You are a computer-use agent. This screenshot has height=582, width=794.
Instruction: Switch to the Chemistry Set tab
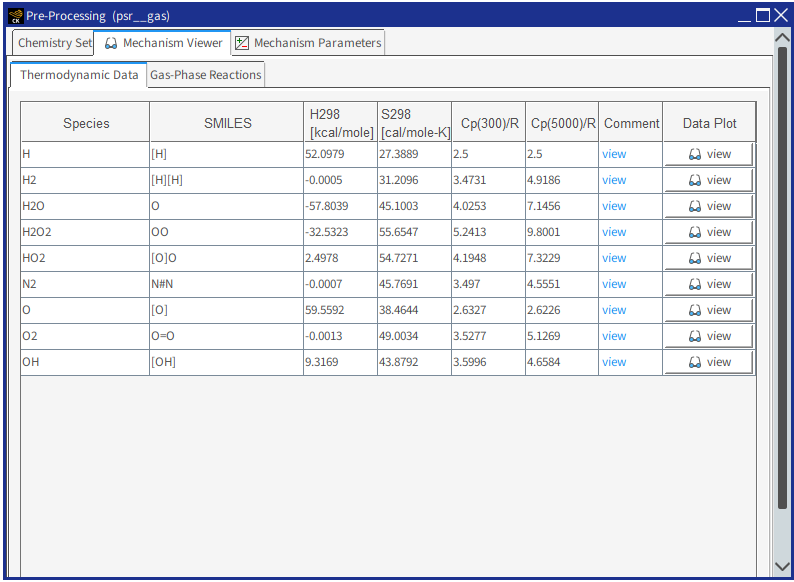click(x=54, y=43)
